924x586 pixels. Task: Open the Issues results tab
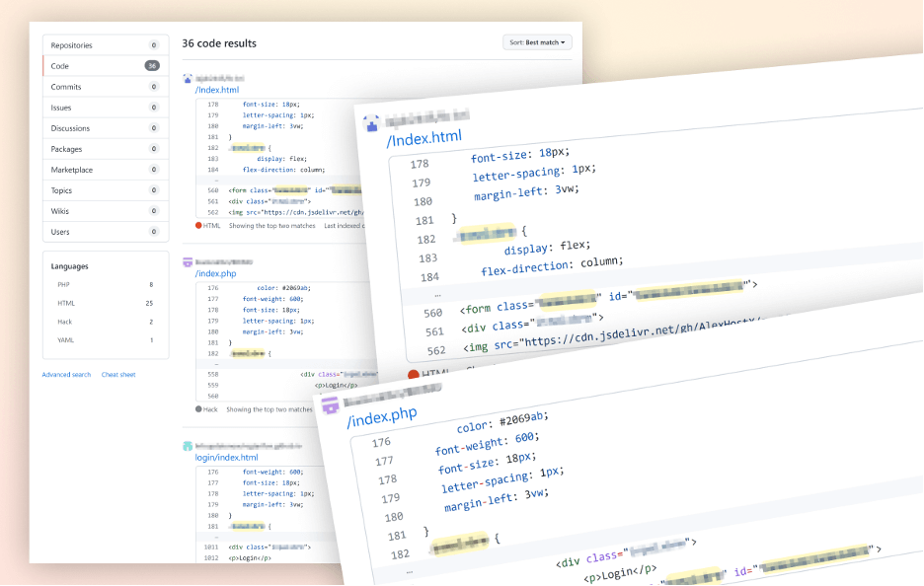point(61,108)
